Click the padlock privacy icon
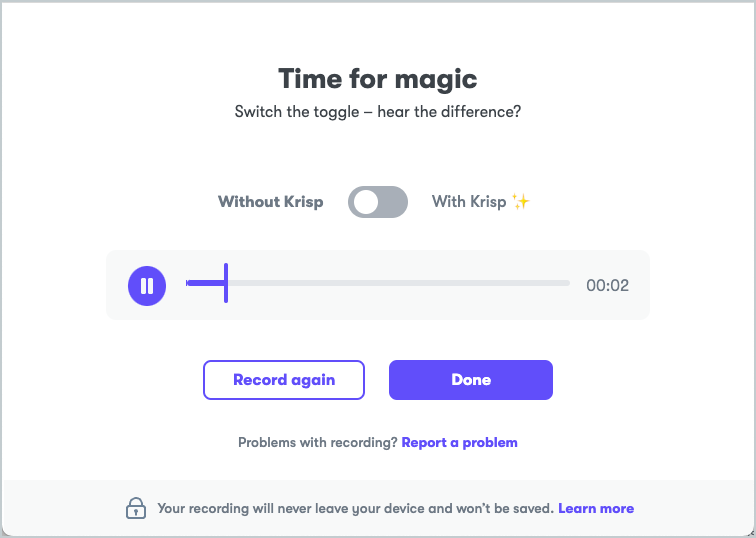 [x=136, y=508]
